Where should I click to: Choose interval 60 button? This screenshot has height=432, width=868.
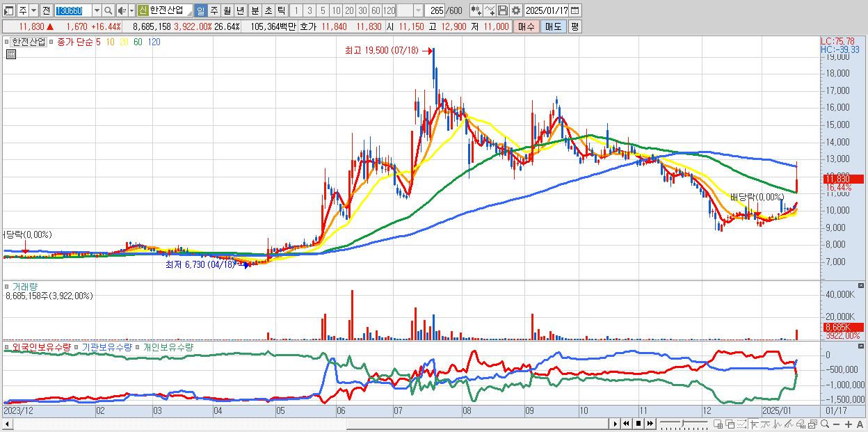pyautogui.click(x=376, y=10)
